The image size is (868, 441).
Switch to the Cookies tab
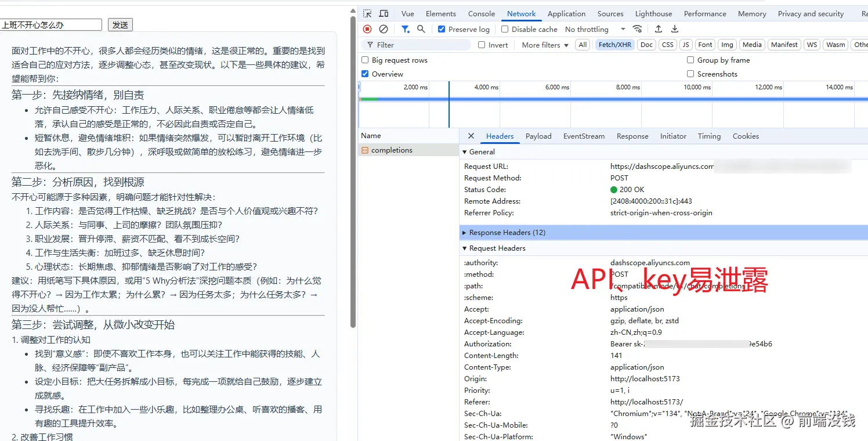746,136
